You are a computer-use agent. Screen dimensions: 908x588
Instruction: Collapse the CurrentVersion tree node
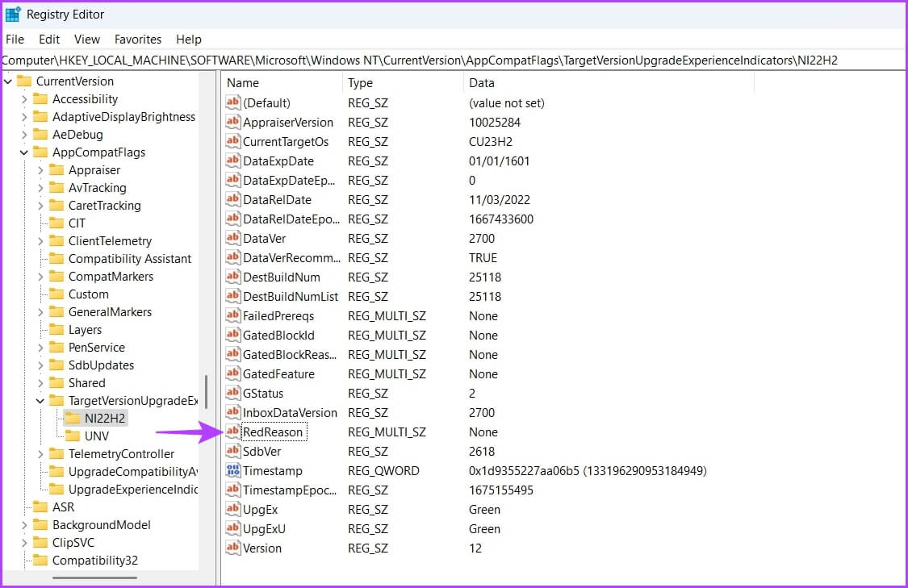(x=7, y=81)
